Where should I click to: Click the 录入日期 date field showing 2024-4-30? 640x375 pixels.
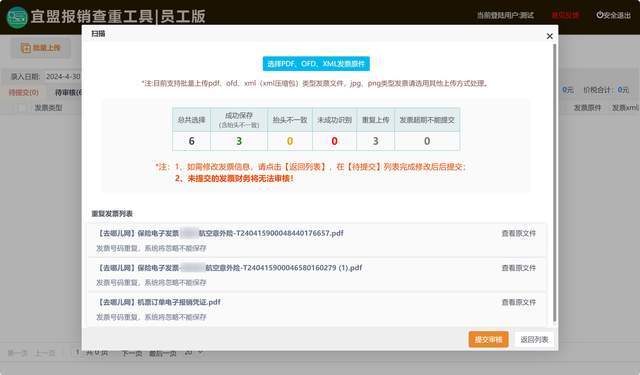pos(63,77)
